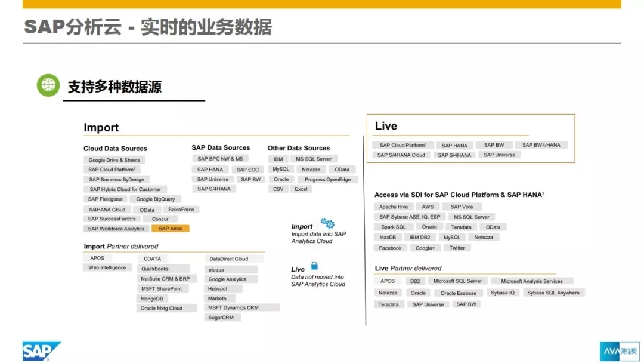This screenshot has height=363, width=644.
Task: Click the Google BigQuery tag
Action: [155, 199]
